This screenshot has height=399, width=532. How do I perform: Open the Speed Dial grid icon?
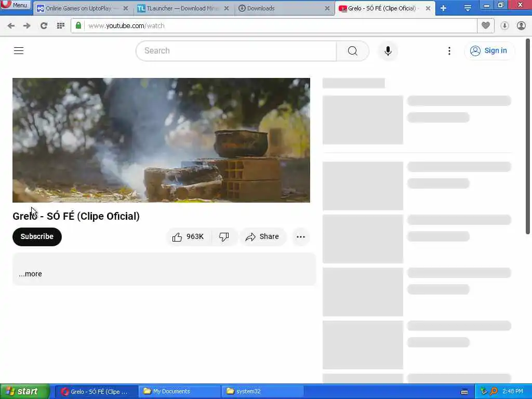61,25
